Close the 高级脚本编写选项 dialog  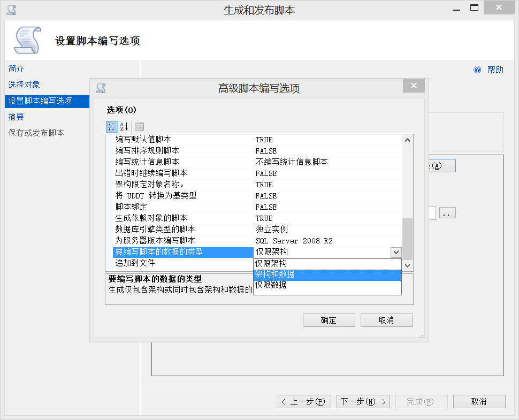[414, 86]
